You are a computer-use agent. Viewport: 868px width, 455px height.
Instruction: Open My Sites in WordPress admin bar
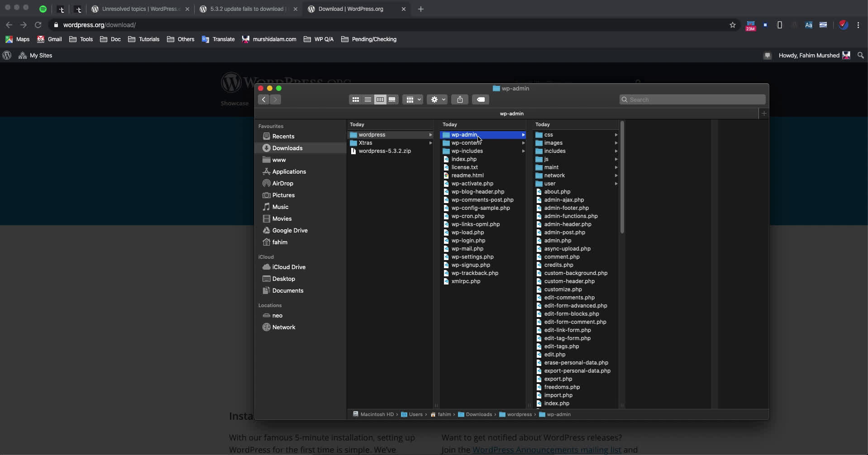(x=41, y=56)
